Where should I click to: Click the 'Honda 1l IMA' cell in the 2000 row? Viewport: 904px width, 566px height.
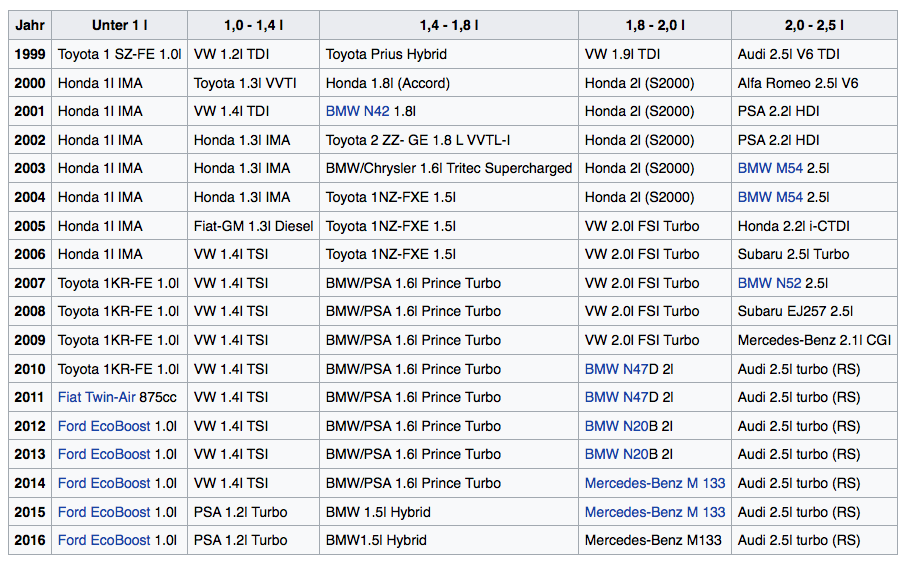pos(119,83)
